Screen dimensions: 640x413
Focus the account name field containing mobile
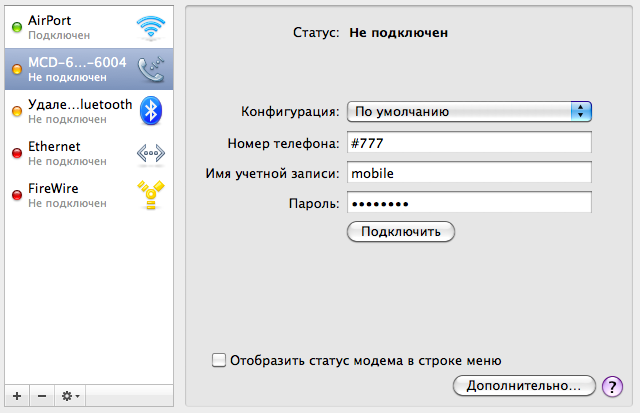(469, 173)
